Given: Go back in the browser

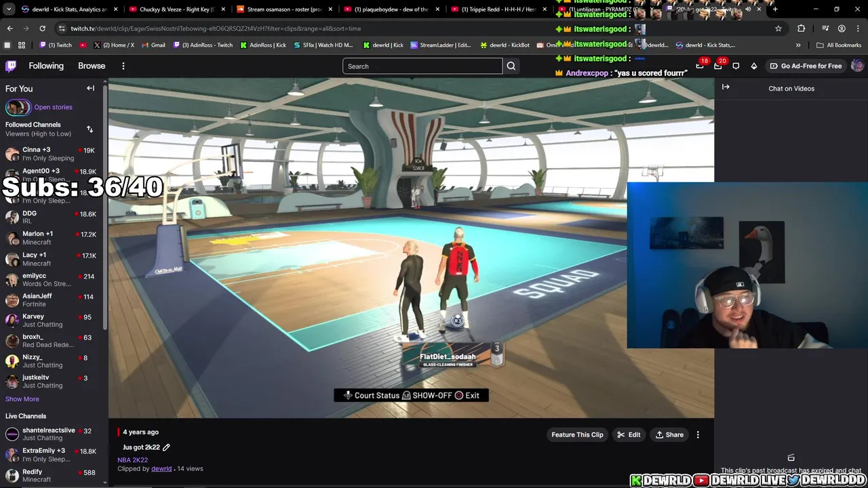Looking at the screenshot, I should coord(9,28).
